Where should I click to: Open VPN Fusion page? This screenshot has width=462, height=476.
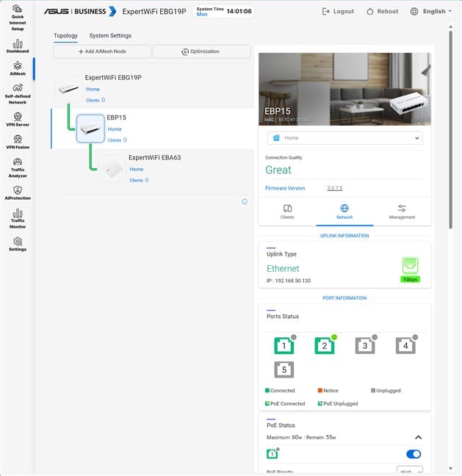click(18, 142)
